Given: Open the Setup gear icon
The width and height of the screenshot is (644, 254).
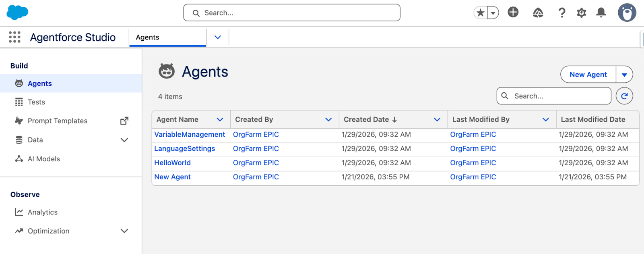Looking at the screenshot, I should [x=581, y=13].
